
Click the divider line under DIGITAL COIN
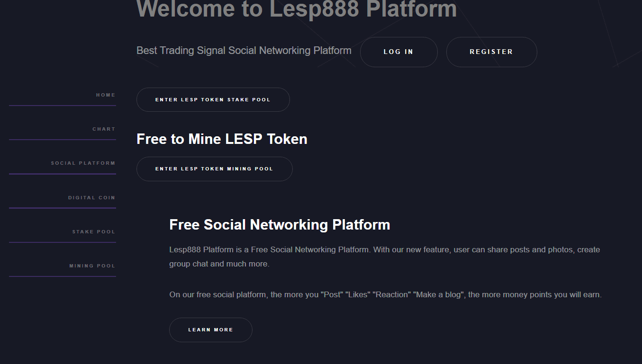62,209
